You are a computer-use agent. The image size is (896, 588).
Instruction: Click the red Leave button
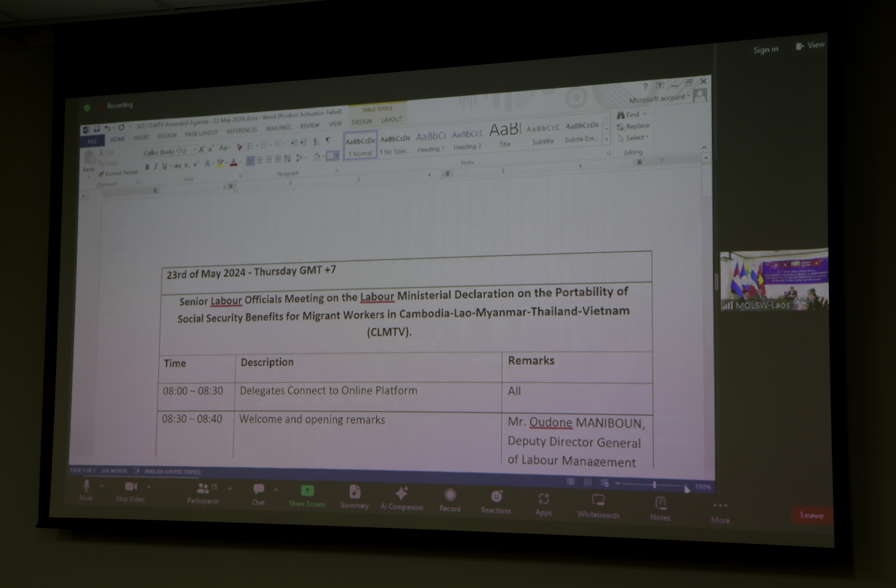click(812, 515)
